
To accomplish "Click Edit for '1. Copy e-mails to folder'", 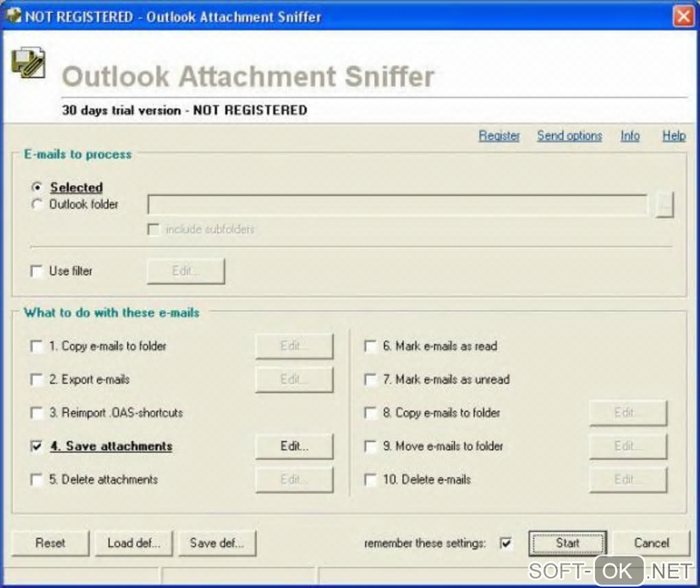I will click(x=294, y=346).
